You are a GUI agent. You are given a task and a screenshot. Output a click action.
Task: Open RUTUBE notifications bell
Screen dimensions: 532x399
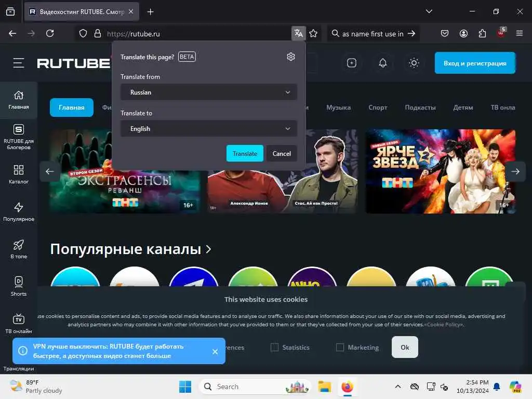pos(383,63)
